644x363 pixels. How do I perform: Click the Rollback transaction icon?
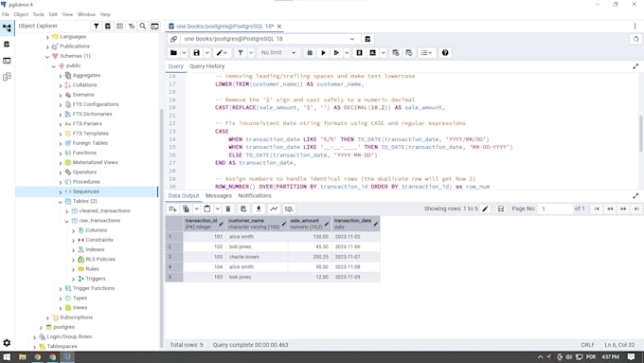click(x=409, y=53)
